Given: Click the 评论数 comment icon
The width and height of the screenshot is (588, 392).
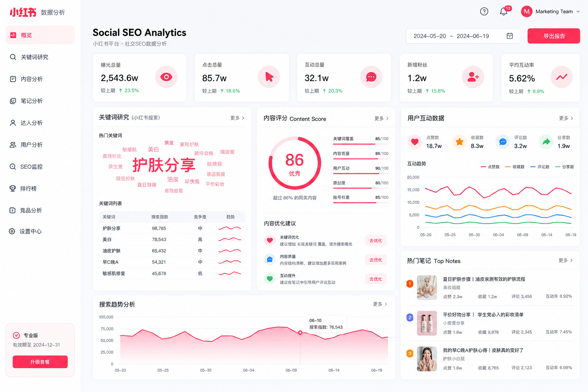Looking at the screenshot, I should (x=503, y=142).
